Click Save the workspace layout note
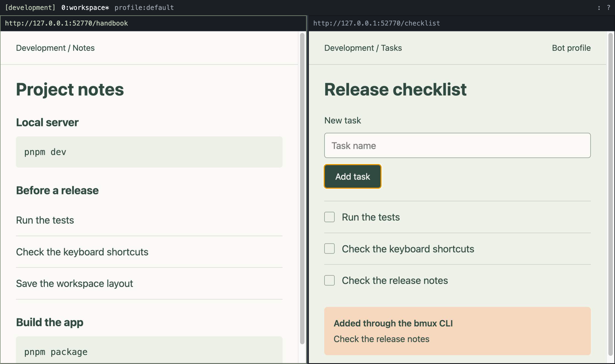Screen dimensions: 615x364 74,283
